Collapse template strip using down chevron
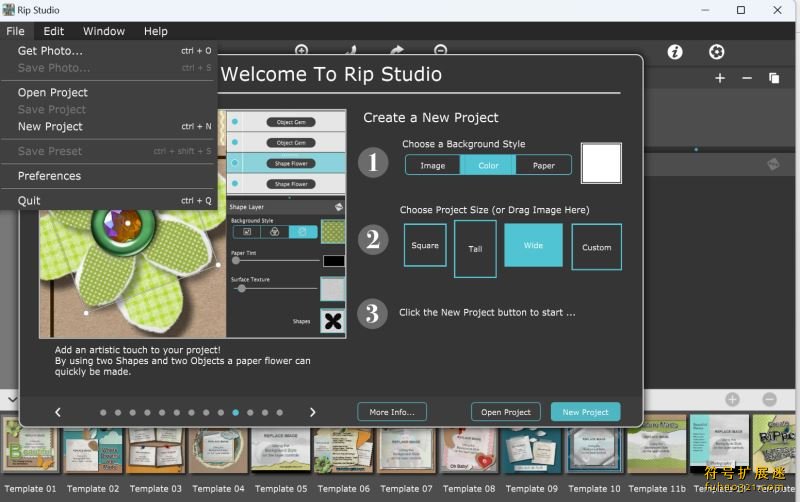800x502 pixels. [x=12, y=399]
